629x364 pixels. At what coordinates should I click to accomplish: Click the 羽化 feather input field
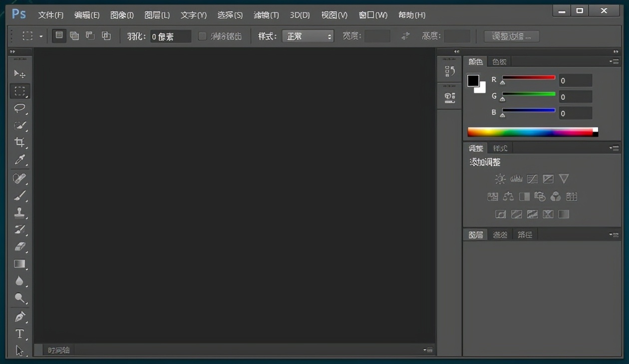click(x=171, y=36)
